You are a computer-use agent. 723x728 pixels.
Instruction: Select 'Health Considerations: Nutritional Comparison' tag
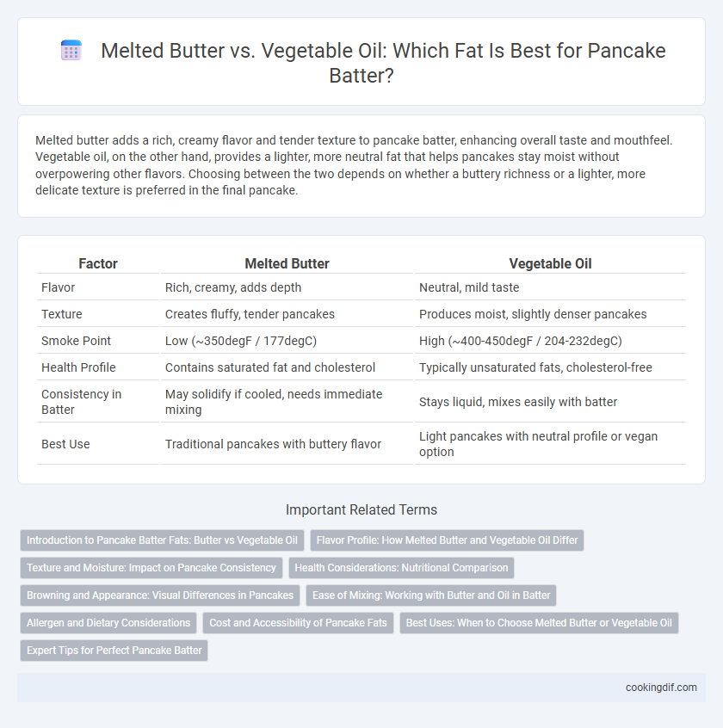(x=401, y=568)
